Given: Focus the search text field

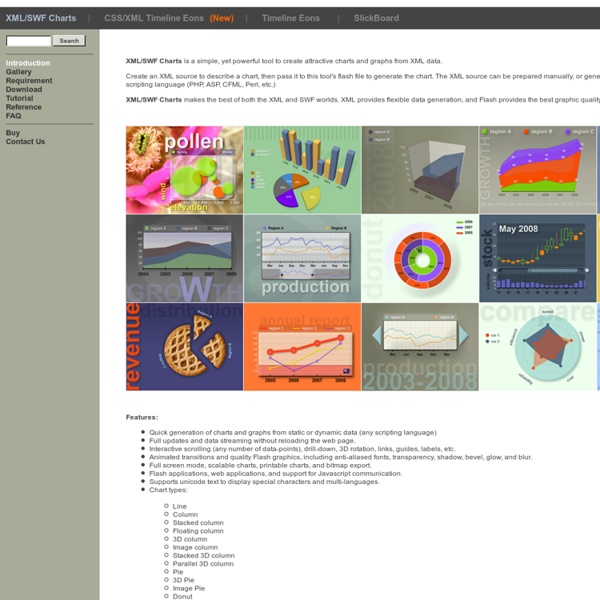Looking at the screenshot, I should pyautogui.click(x=29, y=41).
